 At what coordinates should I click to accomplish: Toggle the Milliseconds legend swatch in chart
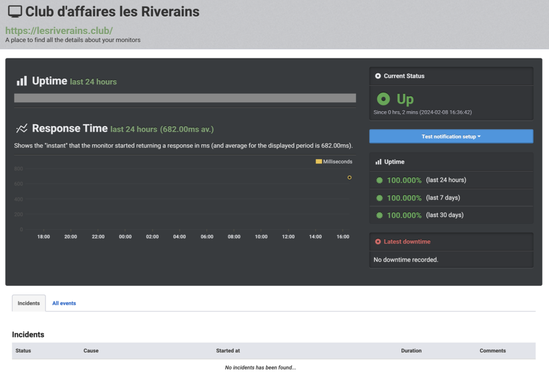pos(318,161)
